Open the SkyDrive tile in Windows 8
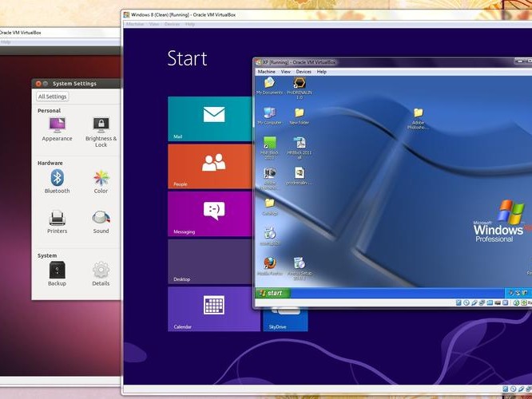Image resolution: width=532 pixels, height=399 pixels. point(285,319)
